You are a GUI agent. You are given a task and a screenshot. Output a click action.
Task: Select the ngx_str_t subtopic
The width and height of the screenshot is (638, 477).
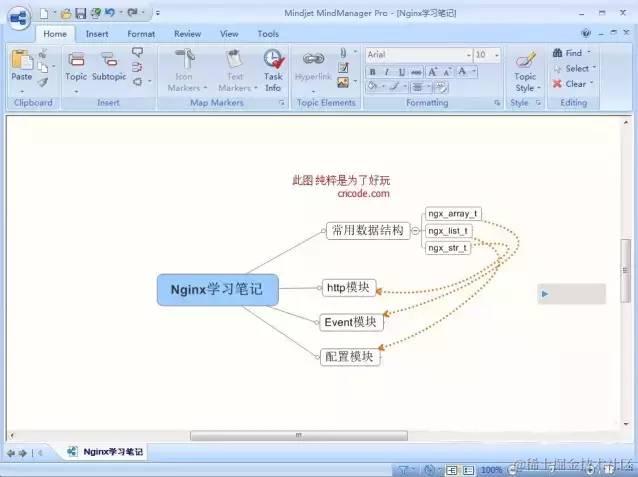[x=448, y=248]
